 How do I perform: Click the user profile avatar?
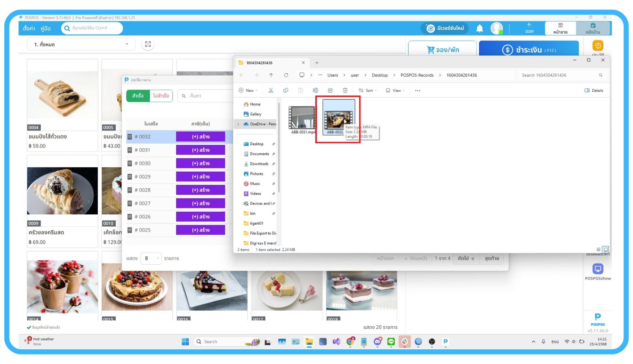pyautogui.click(x=496, y=28)
